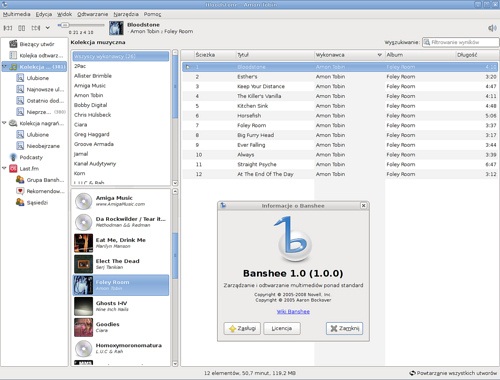Click the search magnifier icon
Image resolution: width=500 pixels, height=380 pixels.
pos(426,42)
